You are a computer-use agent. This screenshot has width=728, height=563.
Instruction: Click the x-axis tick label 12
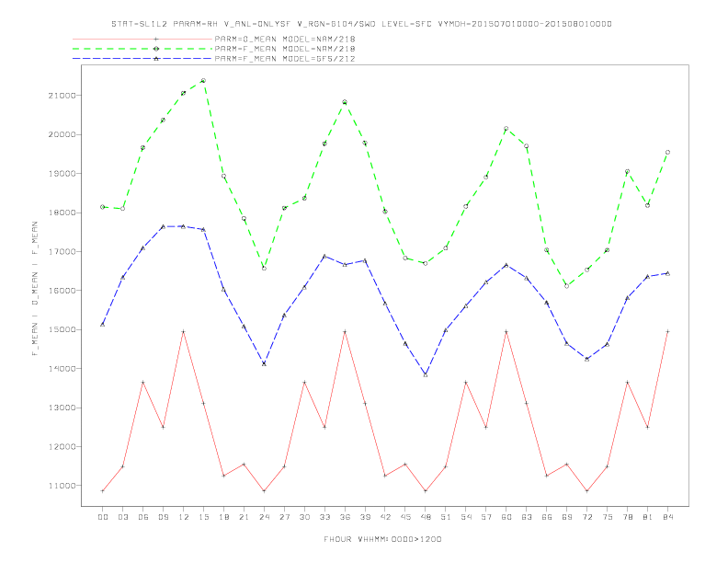[184, 517]
